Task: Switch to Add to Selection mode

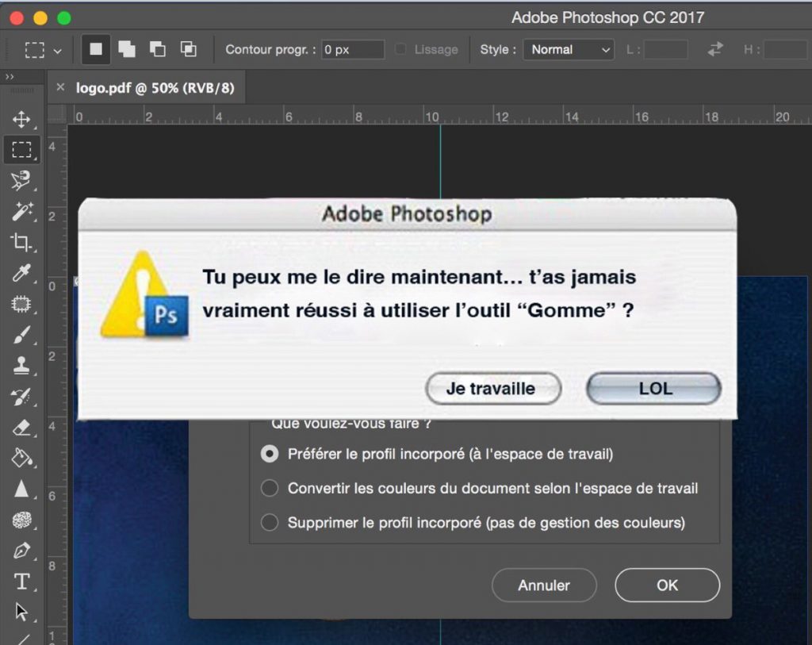Action: [127, 49]
